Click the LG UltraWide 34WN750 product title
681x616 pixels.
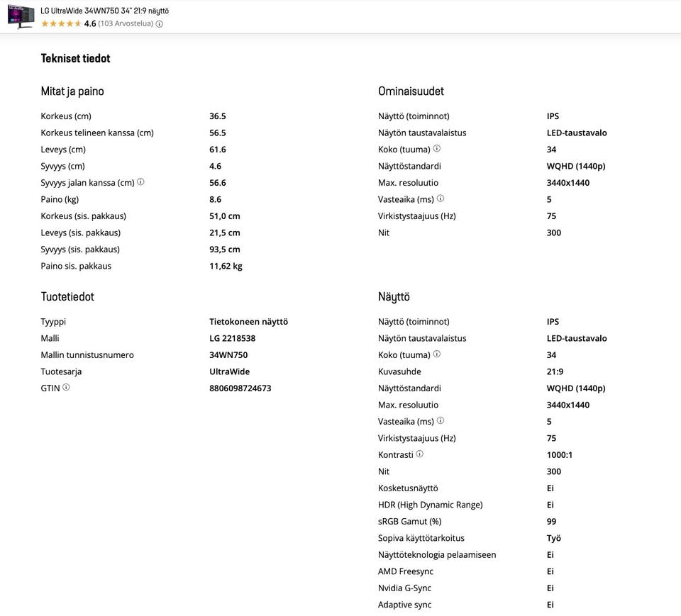click(x=104, y=11)
